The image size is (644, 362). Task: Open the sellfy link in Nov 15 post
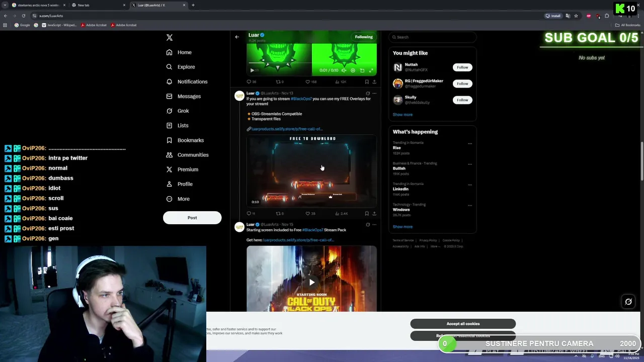298,240
